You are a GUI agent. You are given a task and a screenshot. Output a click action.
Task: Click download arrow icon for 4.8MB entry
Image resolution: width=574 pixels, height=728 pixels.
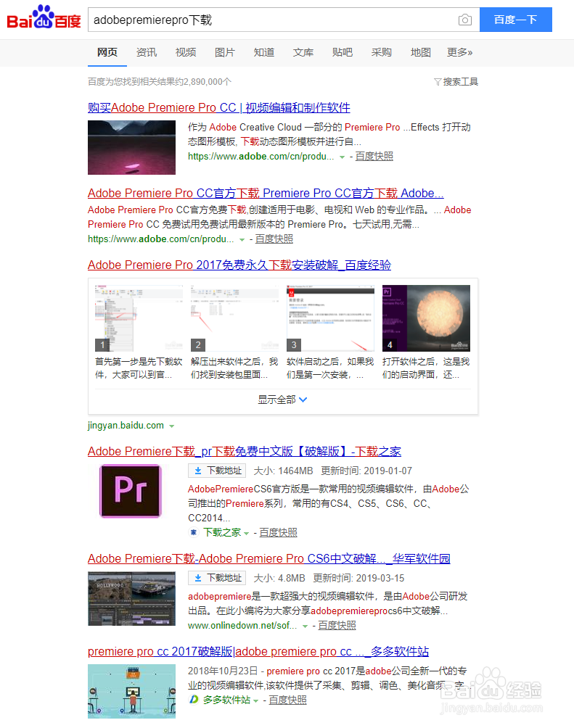click(x=198, y=578)
